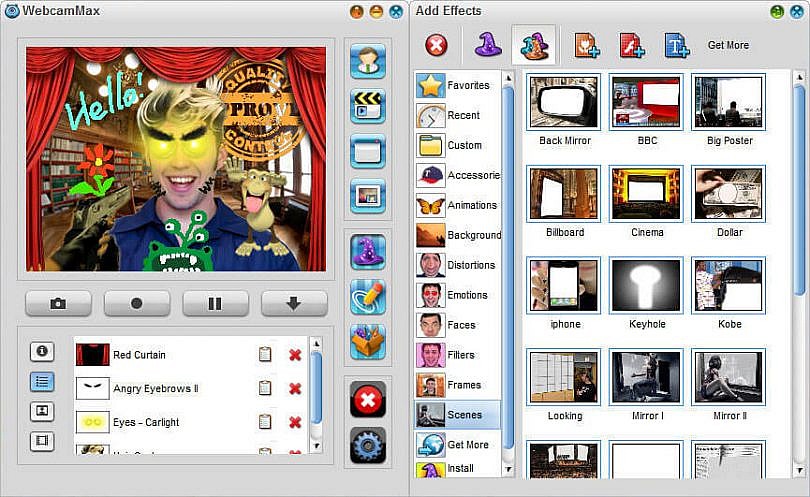
Task: Open the video clapperboard source icon
Action: click(368, 106)
